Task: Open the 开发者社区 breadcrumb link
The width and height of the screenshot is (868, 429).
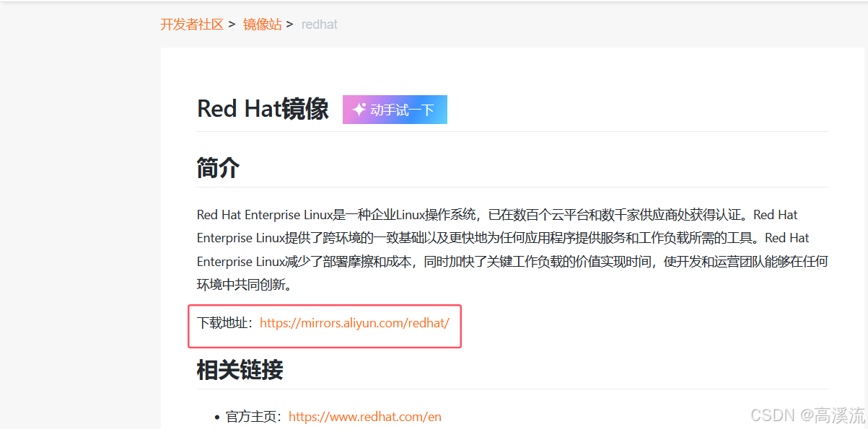Action: 192,25
